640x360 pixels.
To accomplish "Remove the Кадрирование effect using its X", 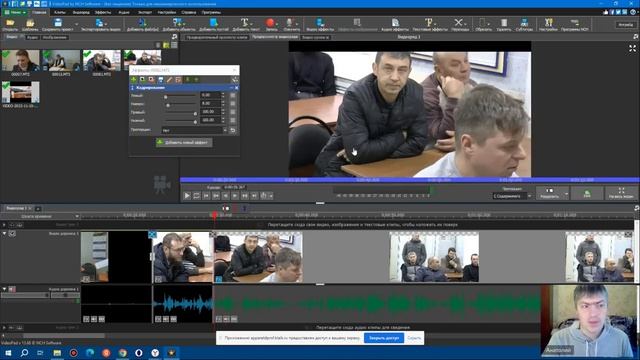I will point(236,88).
